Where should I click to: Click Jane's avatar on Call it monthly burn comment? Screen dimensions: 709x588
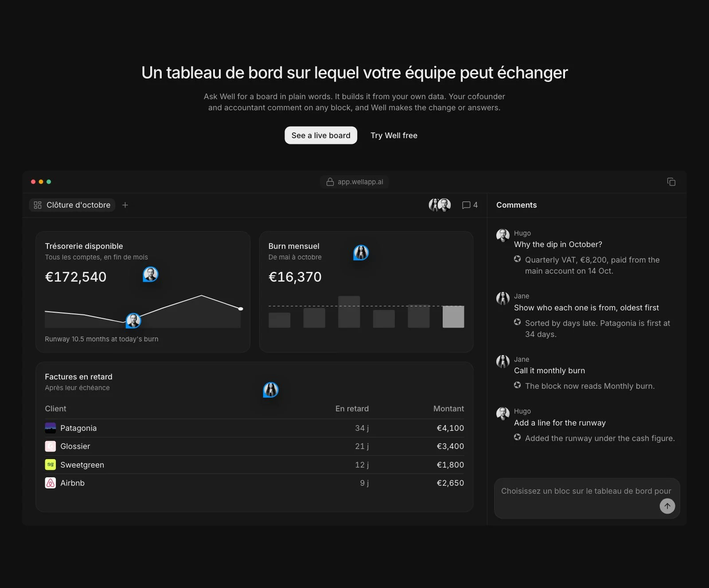[x=503, y=361]
